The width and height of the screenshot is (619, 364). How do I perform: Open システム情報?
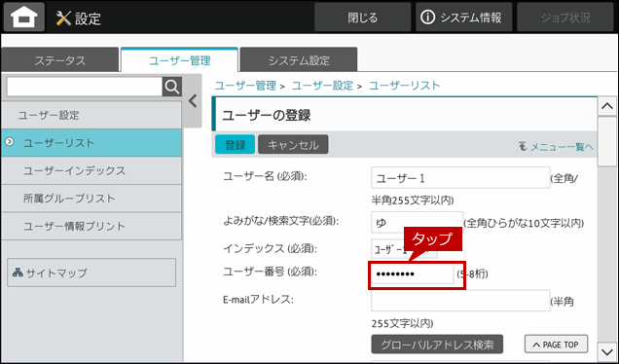pyautogui.click(x=463, y=18)
